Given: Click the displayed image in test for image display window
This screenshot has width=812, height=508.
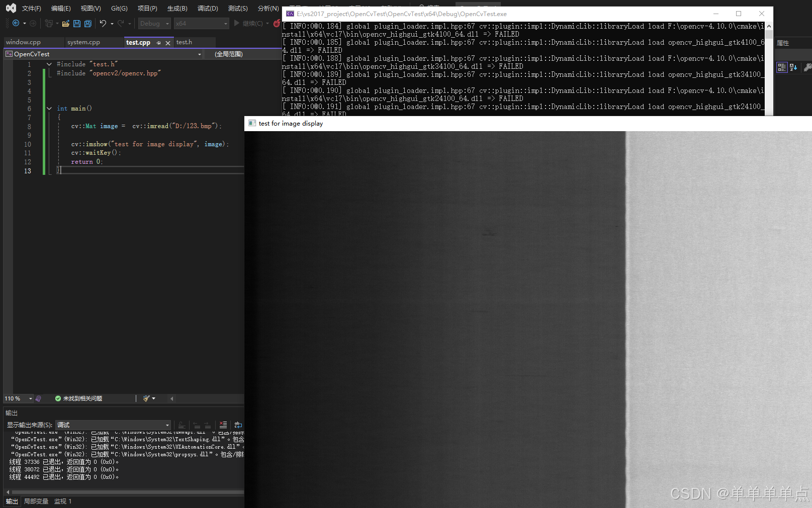Looking at the screenshot, I should click(528, 320).
